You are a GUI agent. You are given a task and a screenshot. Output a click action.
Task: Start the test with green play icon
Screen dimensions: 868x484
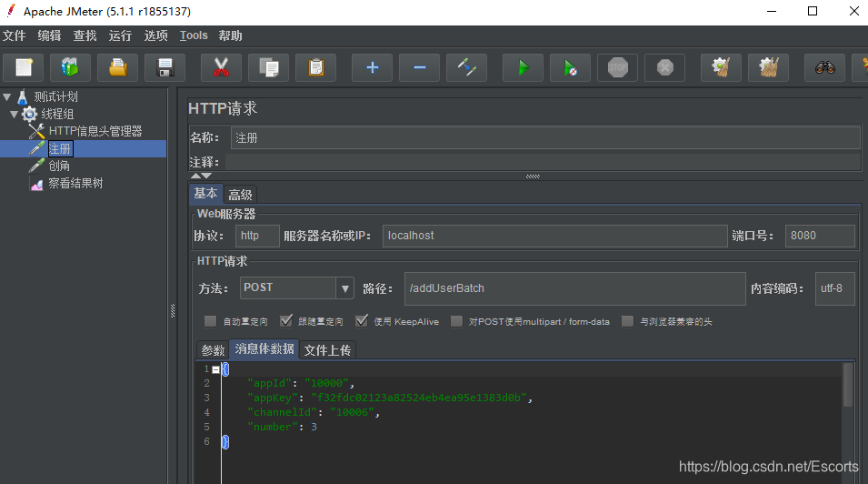tap(523, 67)
